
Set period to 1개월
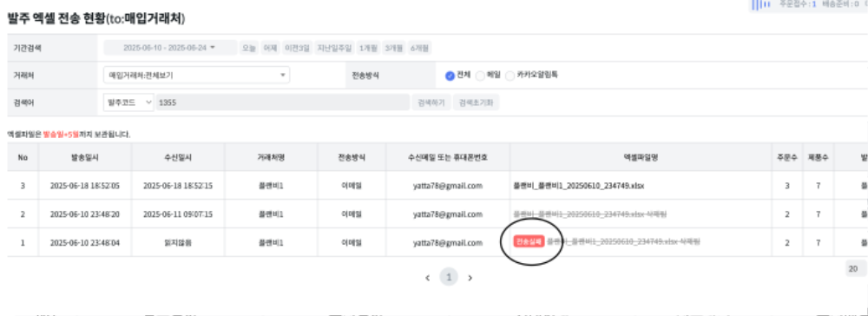point(368,48)
